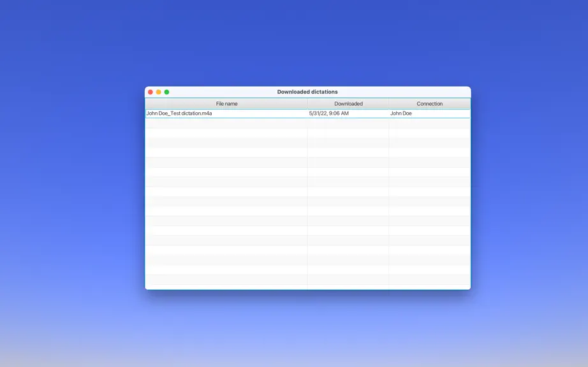
Task: Click the 5/31/22, 9:06 AM download date
Action: pyautogui.click(x=329, y=113)
